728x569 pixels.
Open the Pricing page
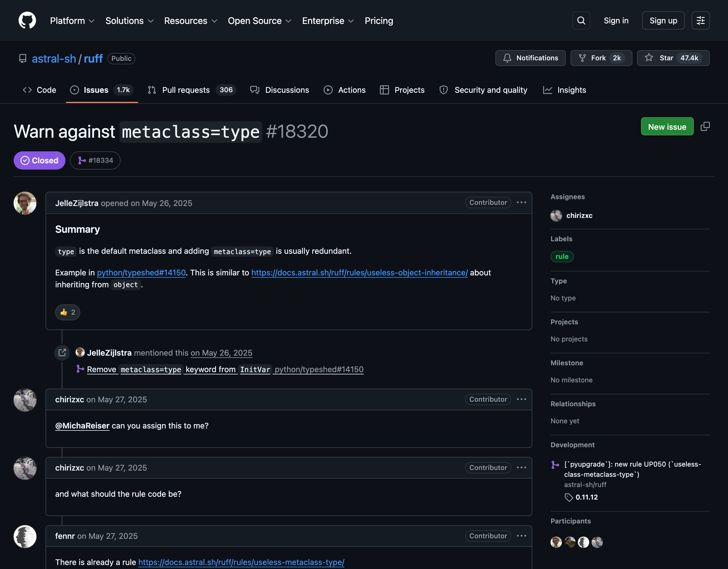click(x=379, y=21)
